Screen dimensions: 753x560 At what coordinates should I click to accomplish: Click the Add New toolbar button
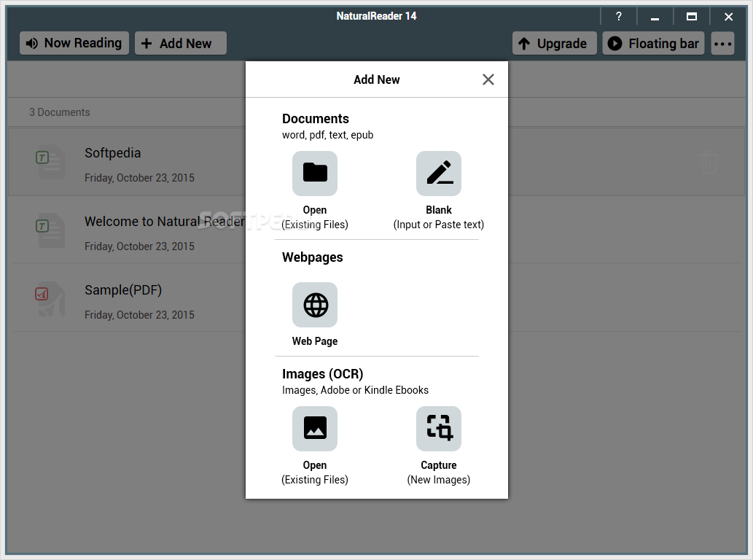pyautogui.click(x=180, y=43)
